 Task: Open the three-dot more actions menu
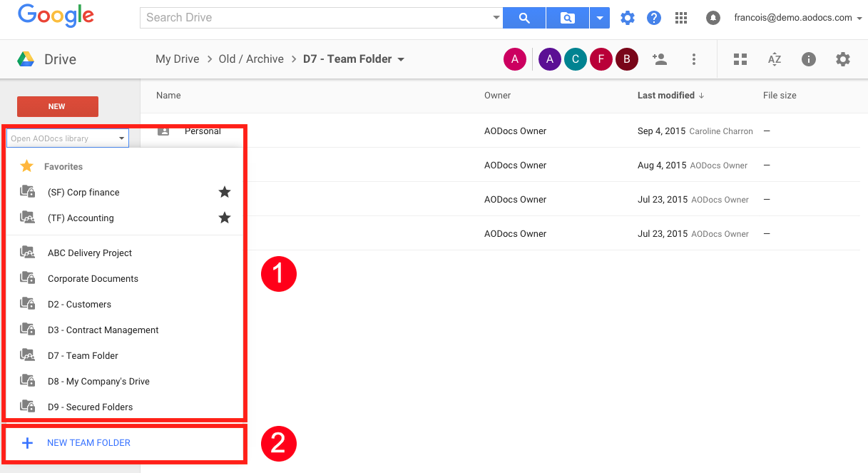pyautogui.click(x=694, y=59)
